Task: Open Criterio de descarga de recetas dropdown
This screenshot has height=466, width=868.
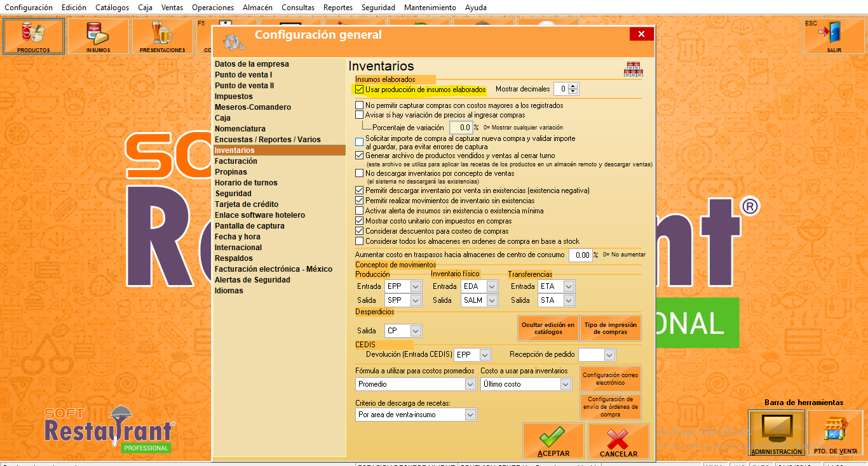Action: 470,415
